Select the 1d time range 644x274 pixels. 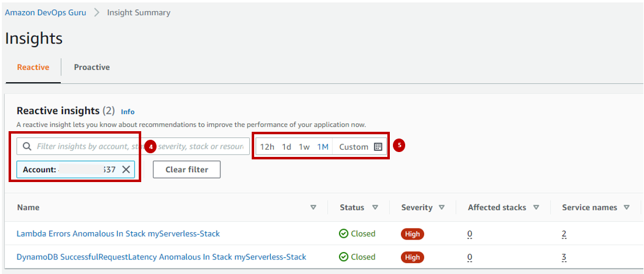point(287,147)
